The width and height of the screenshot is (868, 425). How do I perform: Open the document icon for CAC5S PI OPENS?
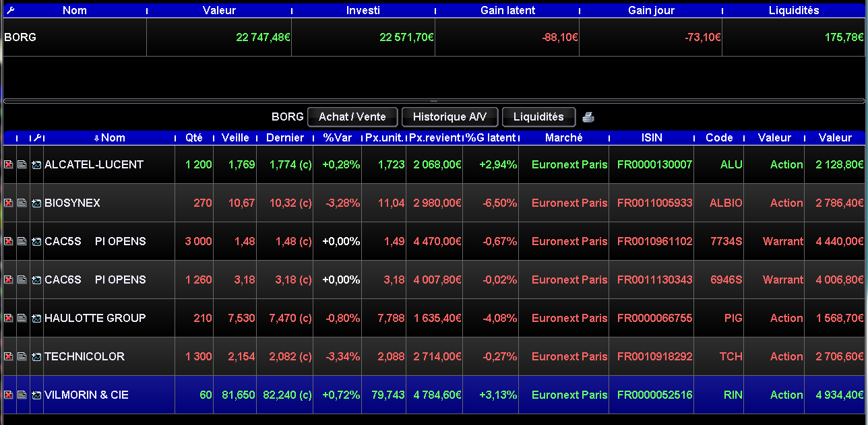(x=22, y=241)
